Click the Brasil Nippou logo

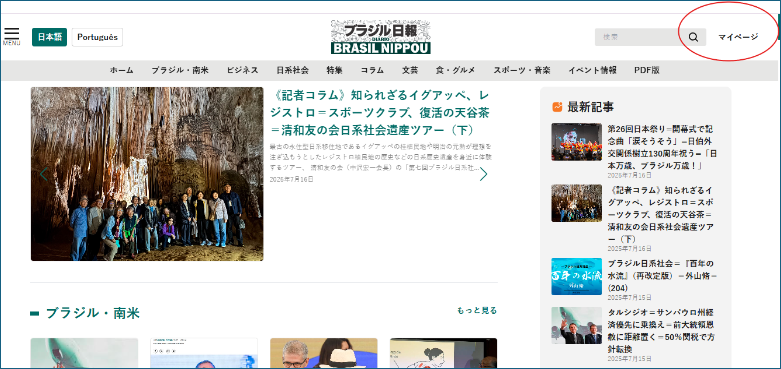click(381, 37)
